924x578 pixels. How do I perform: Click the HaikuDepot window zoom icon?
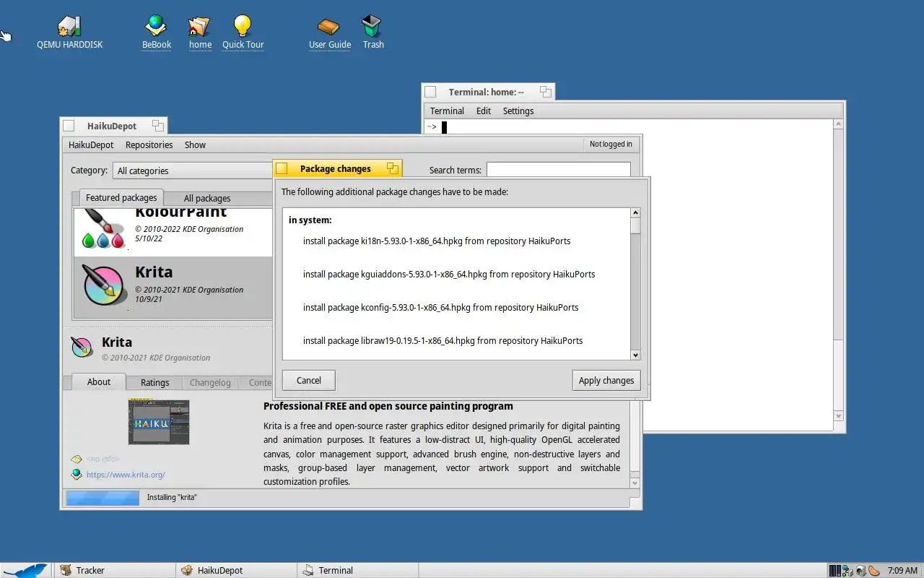[x=158, y=126]
